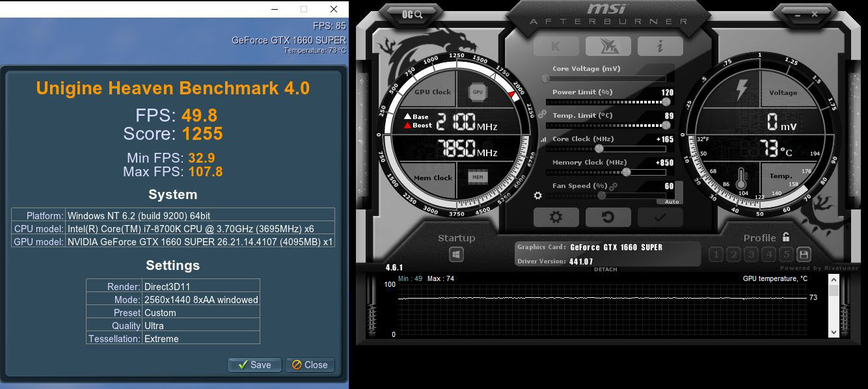The width and height of the screenshot is (868, 389).
Task: Select profile slot 2
Action: (x=733, y=254)
